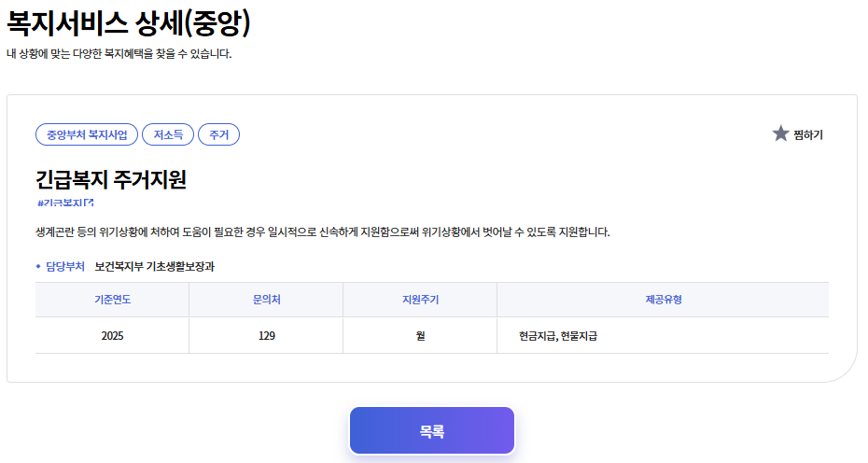
Task: Click the 담당부처 label
Action: (65, 266)
